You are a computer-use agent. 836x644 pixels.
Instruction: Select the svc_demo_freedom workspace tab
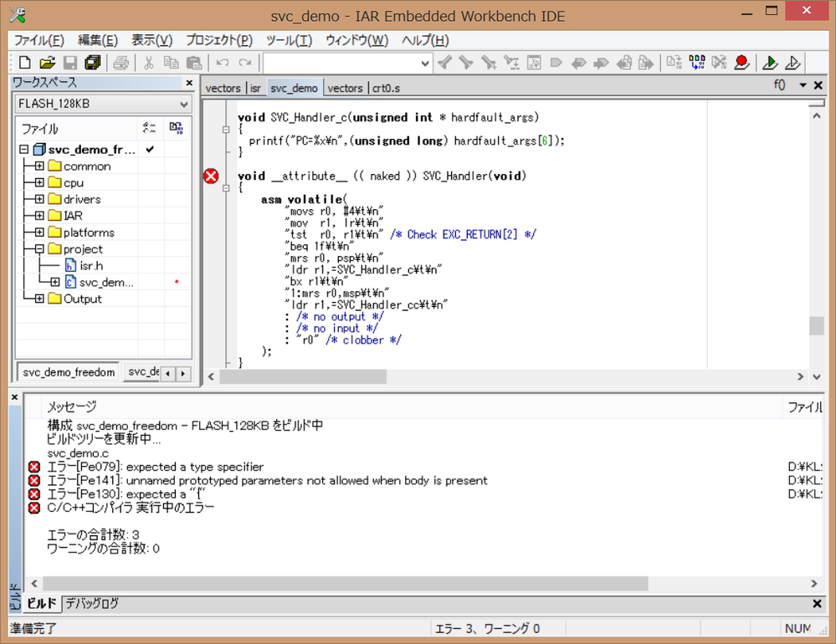pos(69,372)
